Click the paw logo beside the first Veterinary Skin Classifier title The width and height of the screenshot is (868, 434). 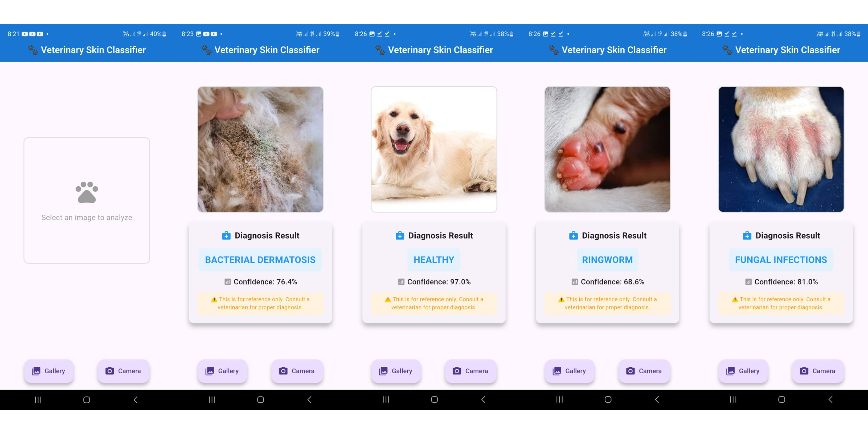(x=33, y=50)
